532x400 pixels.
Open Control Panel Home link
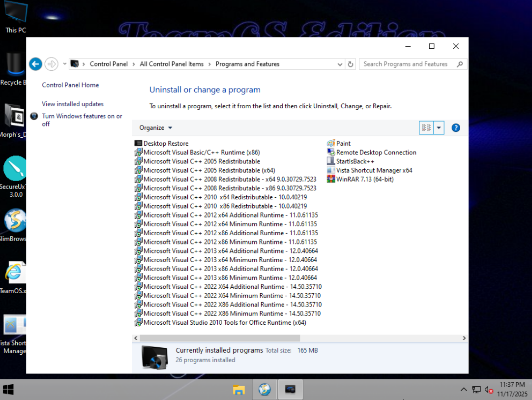click(x=70, y=85)
